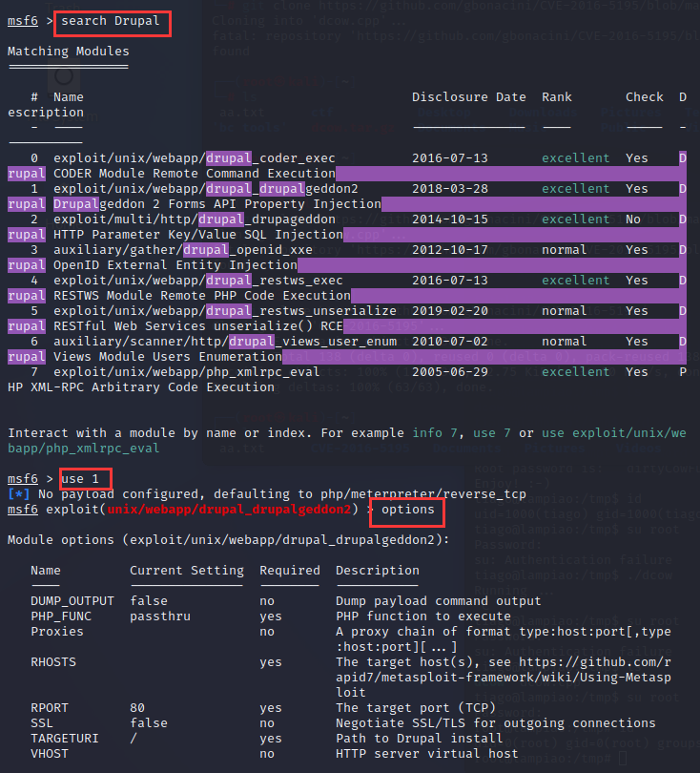The width and height of the screenshot is (700, 773).
Task: Click 'Path to Drupal install' description
Action: (420, 739)
